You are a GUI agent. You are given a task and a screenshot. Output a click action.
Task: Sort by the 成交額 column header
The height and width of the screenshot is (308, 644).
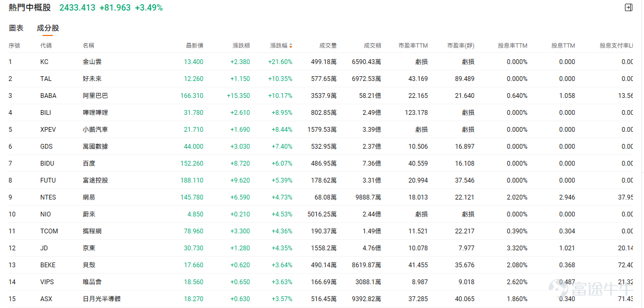point(372,46)
